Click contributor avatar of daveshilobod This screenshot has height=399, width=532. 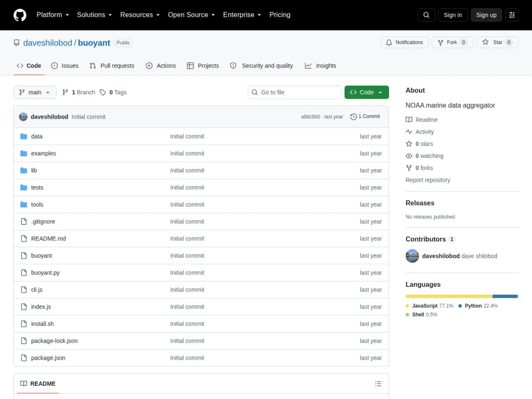[x=412, y=256]
